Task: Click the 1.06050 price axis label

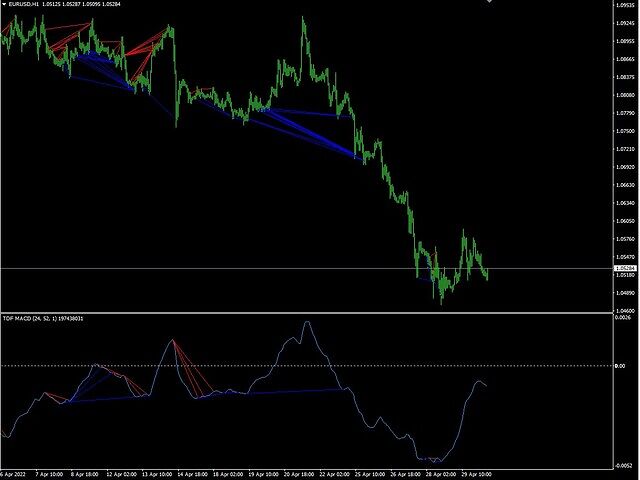Action: (x=625, y=221)
